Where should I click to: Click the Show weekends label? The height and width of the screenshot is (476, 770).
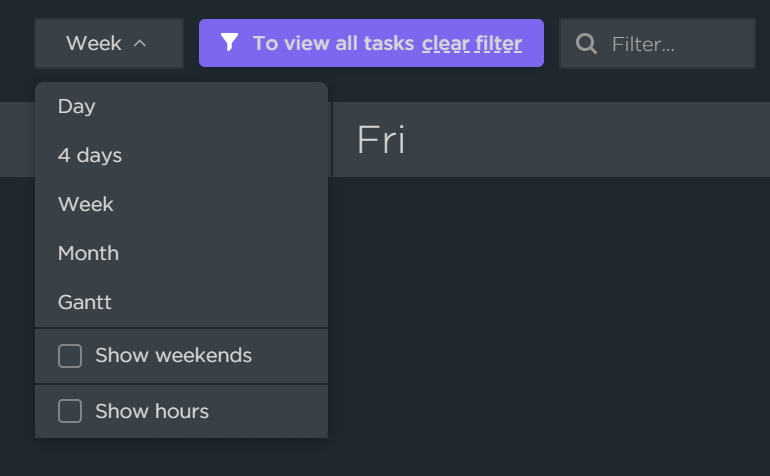pyautogui.click(x=173, y=355)
